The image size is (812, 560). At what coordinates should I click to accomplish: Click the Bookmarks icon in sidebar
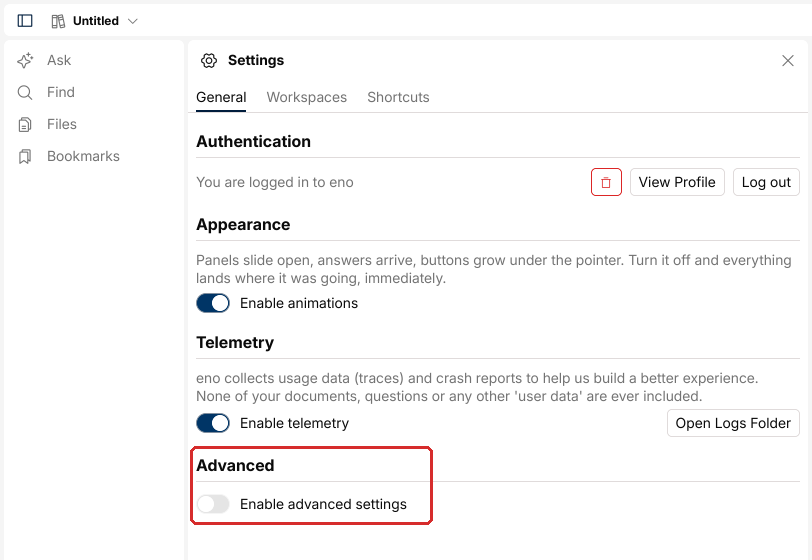(25, 157)
